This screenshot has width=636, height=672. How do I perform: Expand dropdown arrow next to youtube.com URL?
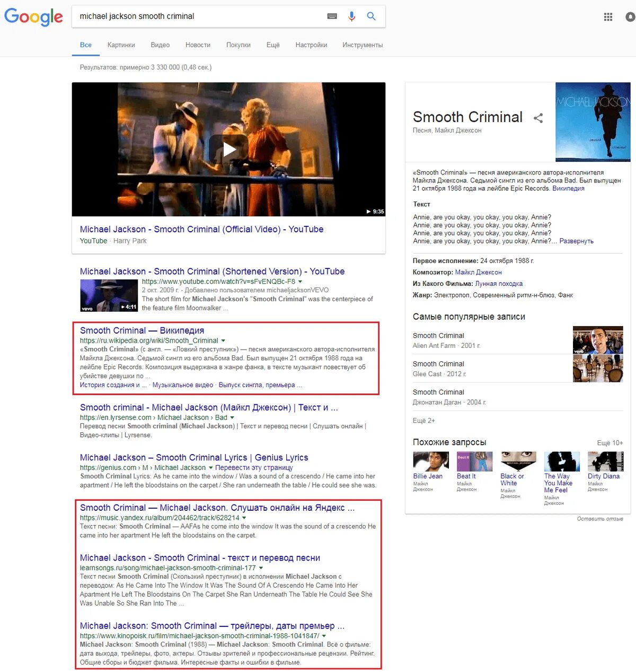click(x=301, y=282)
